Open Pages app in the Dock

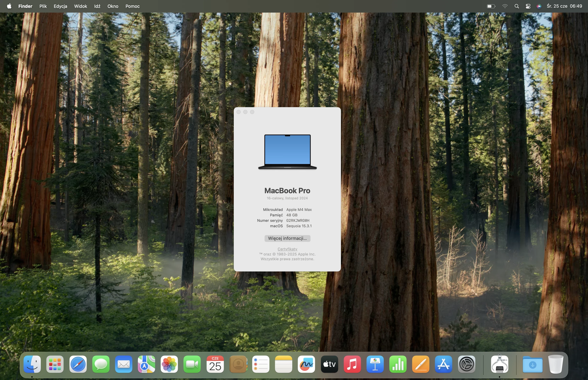(421, 364)
